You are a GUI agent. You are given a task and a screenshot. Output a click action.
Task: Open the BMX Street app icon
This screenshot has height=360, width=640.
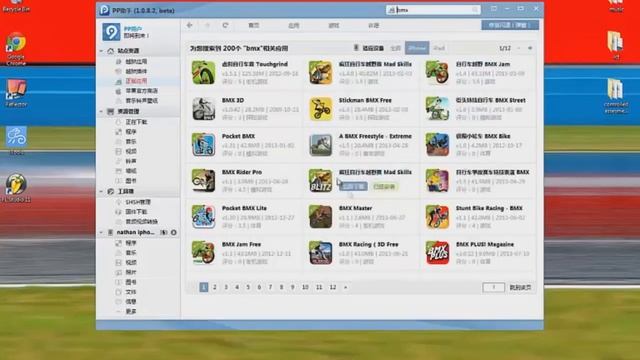coord(437,109)
